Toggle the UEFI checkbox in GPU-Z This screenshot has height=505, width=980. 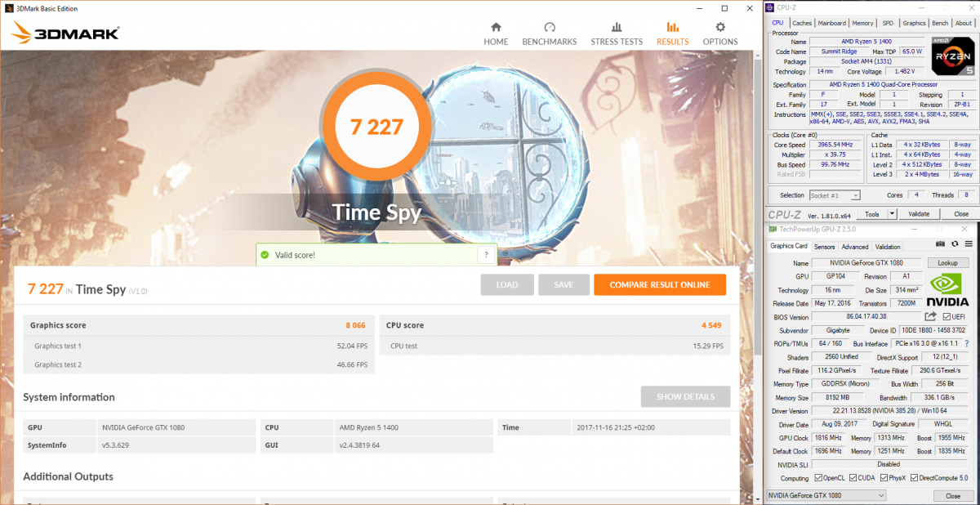(x=947, y=316)
